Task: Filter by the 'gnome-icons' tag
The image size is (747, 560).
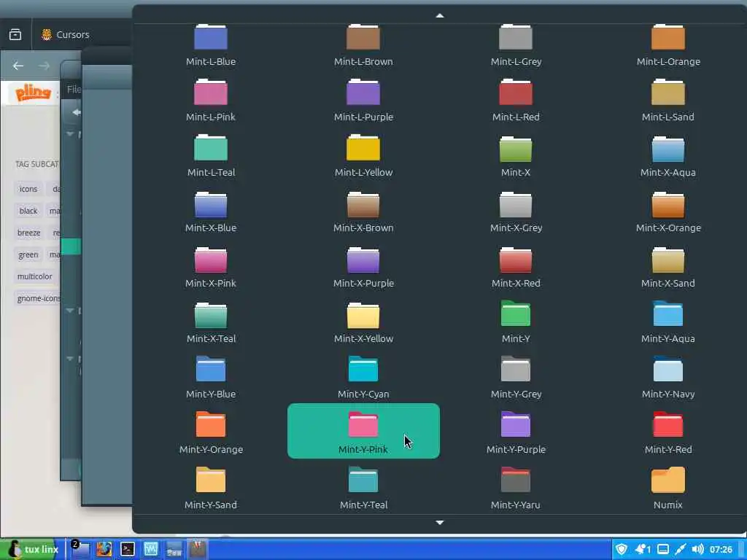Action: click(x=38, y=298)
